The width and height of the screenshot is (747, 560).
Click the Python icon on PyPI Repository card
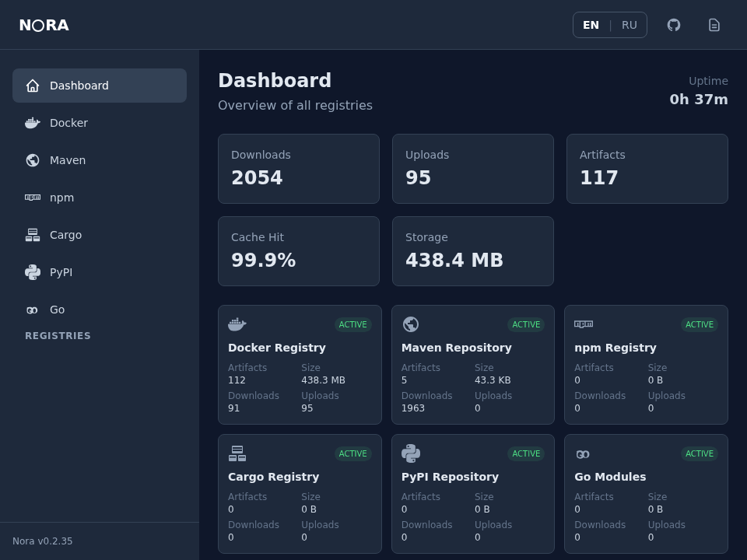coord(411,453)
